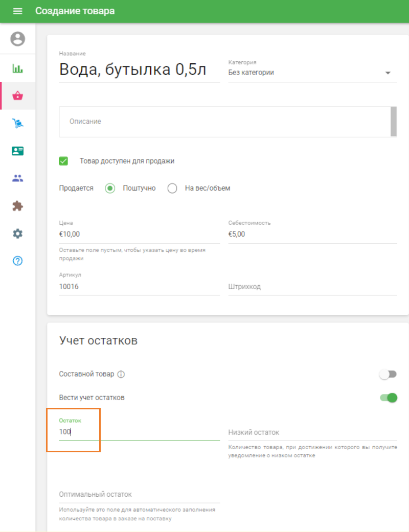409x532 pixels.
Task: Disable the 'Вести учет остатков' toggle
Action: 388,398
